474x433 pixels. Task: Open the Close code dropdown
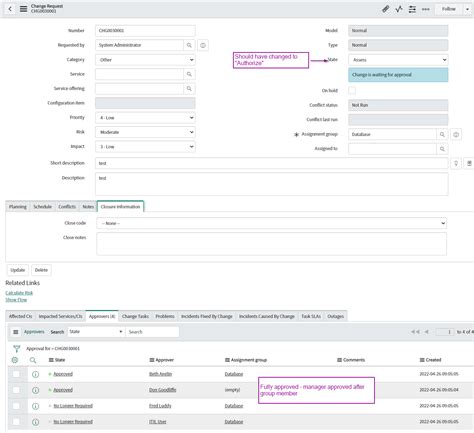[272, 223]
